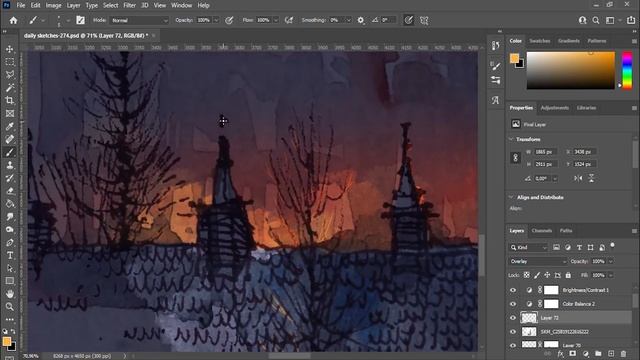Viewport: 640px width, 360px height.
Task: Create new fill or adjustment layer
Action: 585,354
